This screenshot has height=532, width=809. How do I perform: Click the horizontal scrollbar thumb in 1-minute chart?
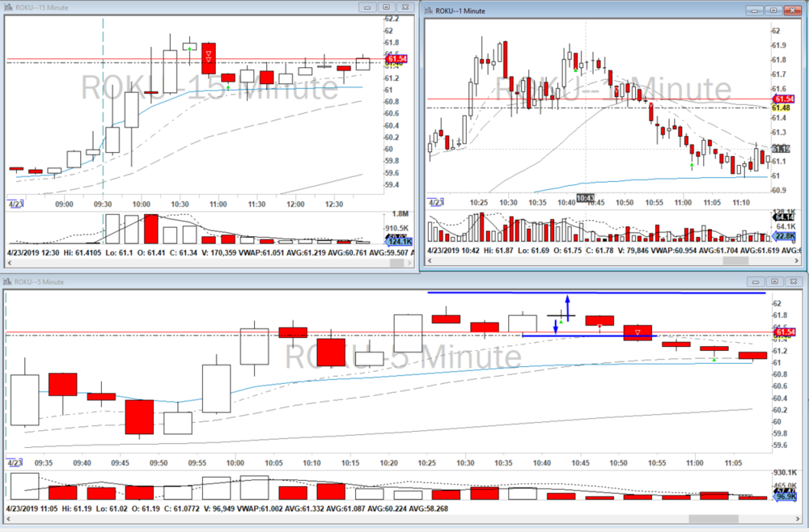735,261
